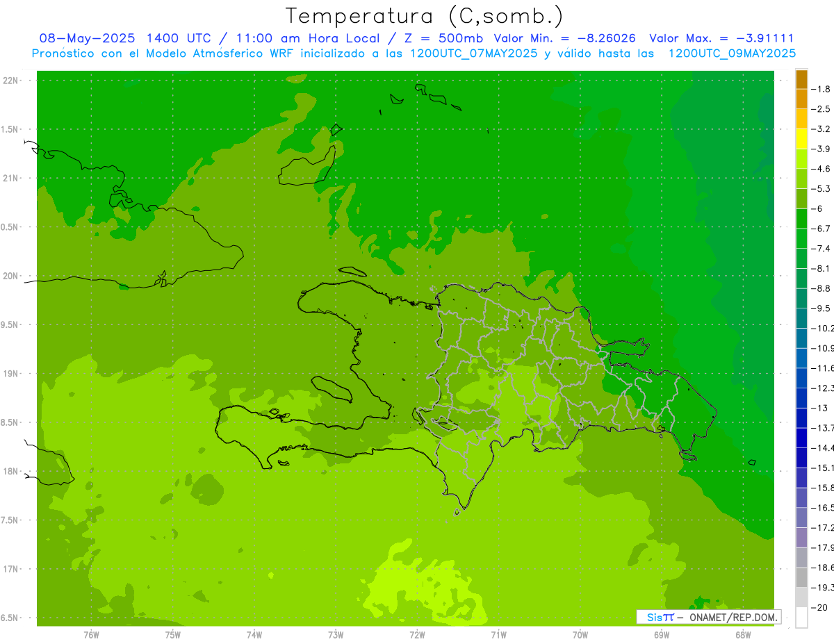Click the "20N" latitude label
Image resolution: width=834 pixels, height=644 pixels.
pos(10,276)
